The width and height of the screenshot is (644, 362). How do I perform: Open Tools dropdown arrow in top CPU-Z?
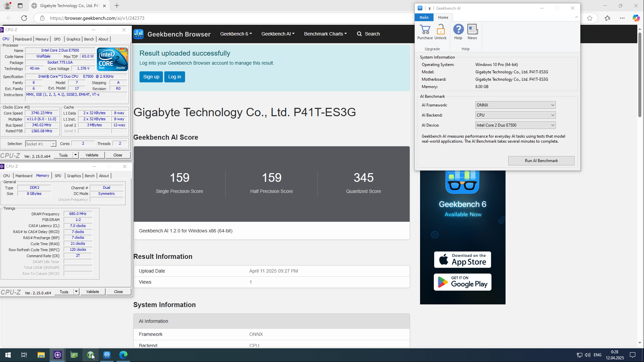click(75, 155)
